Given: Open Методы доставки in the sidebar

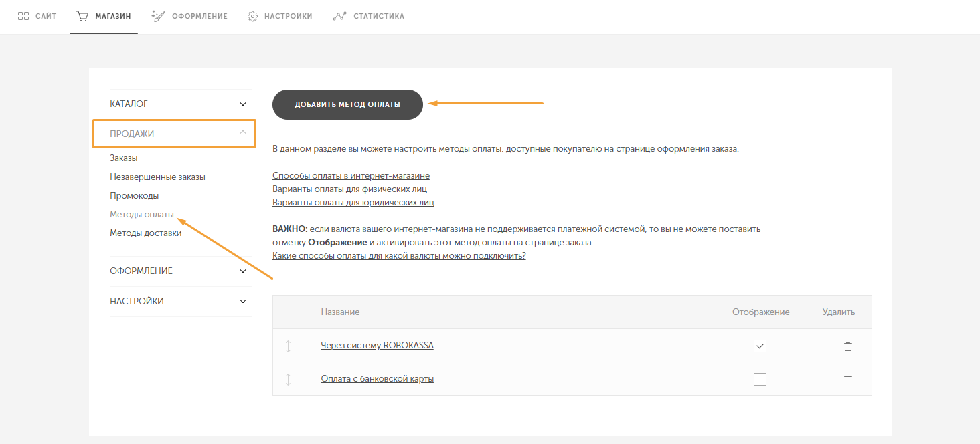Looking at the screenshot, I should pos(146,233).
